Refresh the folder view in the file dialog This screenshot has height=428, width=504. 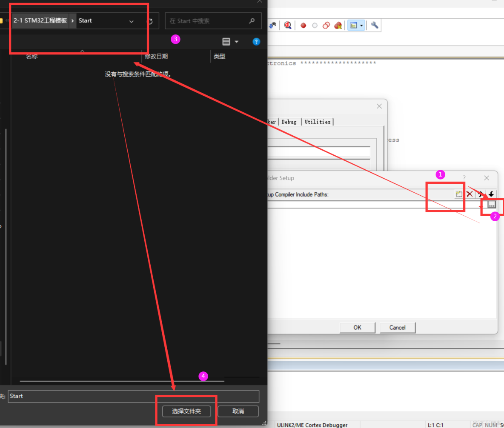tap(150, 21)
